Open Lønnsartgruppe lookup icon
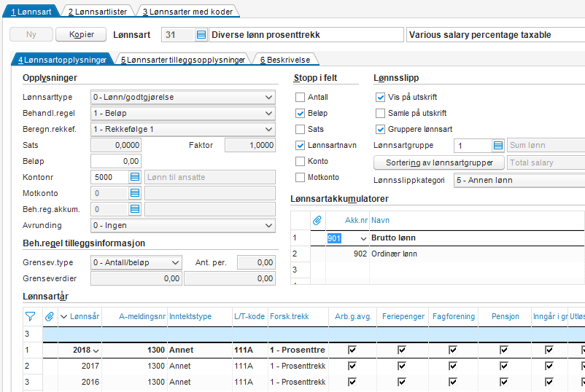The image size is (585, 392). point(498,145)
